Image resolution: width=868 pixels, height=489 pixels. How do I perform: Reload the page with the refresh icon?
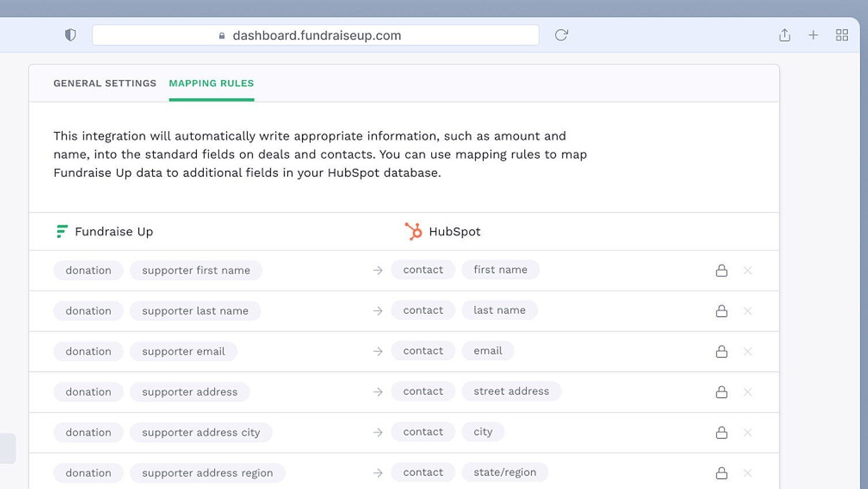[561, 35]
